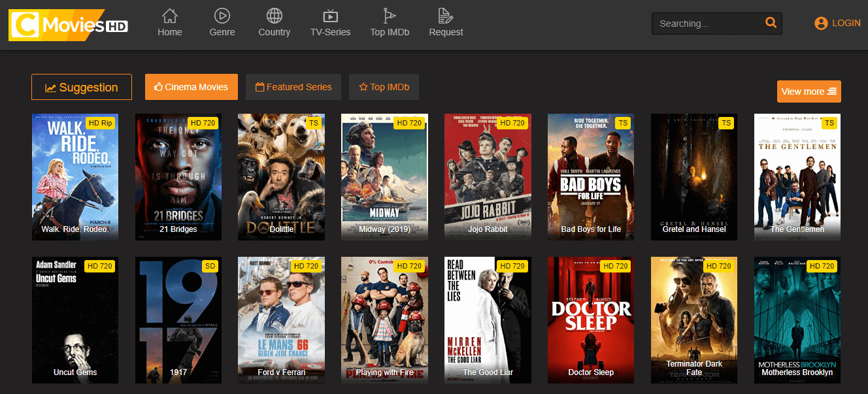Open Top IMDb via flag icon
The height and width of the screenshot is (394, 868).
point(390,15)
